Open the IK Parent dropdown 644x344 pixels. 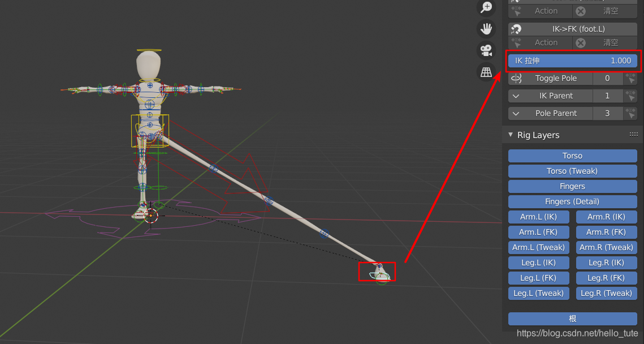point(551,96)
